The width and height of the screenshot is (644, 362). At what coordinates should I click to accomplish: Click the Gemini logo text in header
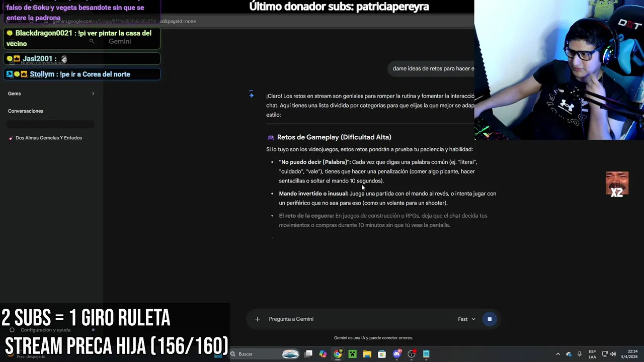(120, 41)
